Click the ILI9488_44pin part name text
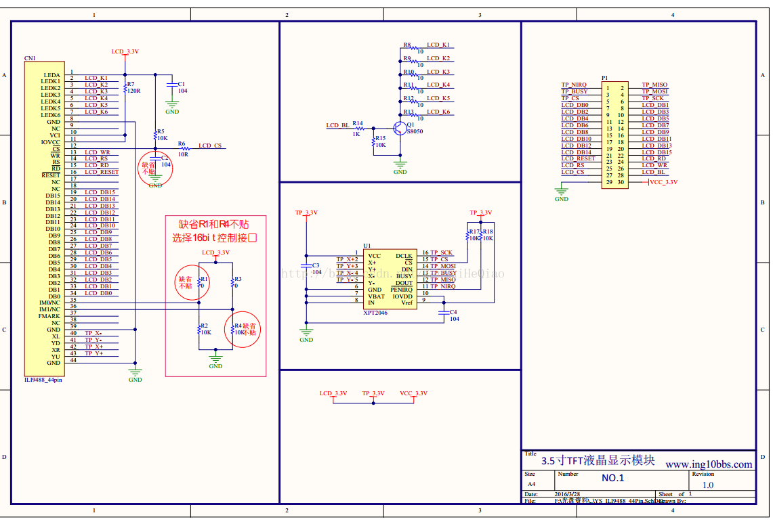The width and height of the screenshot is (773, 532). [43, 380]
